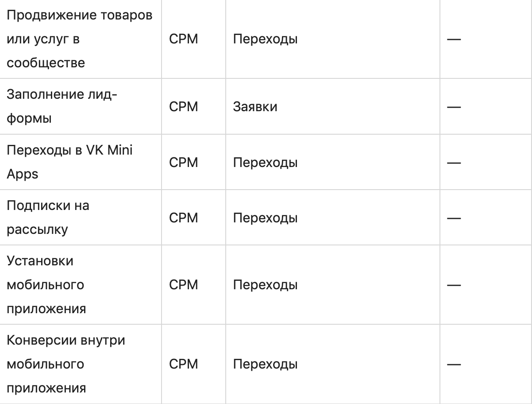
Task: Select Переходы in the Продвижение товаров row
Action: pos(265,39)
